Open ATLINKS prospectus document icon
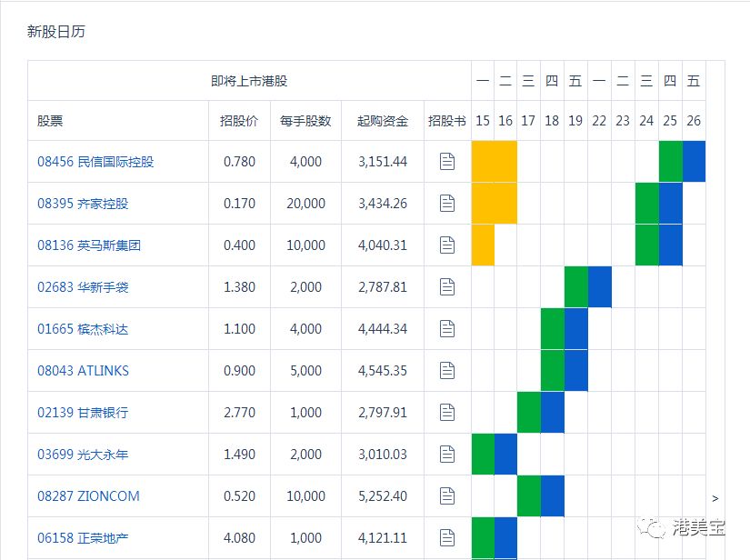 click(446, 371)
